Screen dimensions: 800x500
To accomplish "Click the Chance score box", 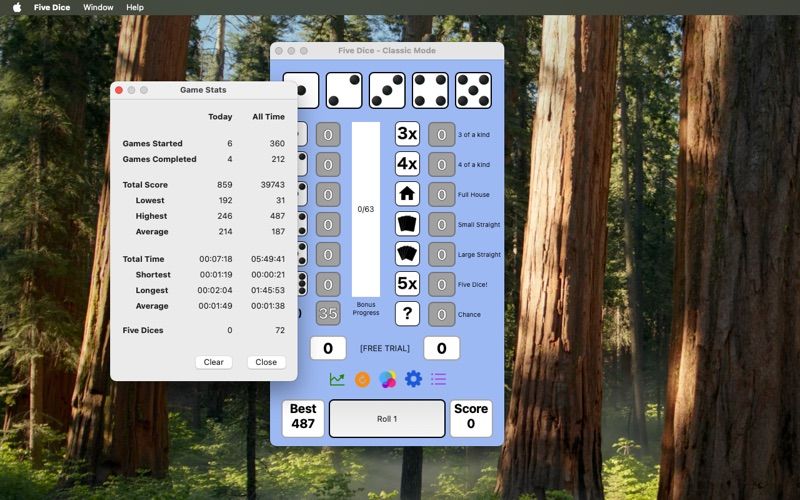I will click(x=441, y=315).
